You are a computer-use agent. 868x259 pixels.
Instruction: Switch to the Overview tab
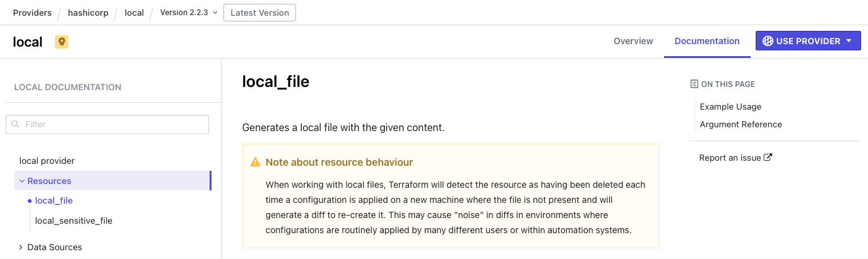pos(633,41)
